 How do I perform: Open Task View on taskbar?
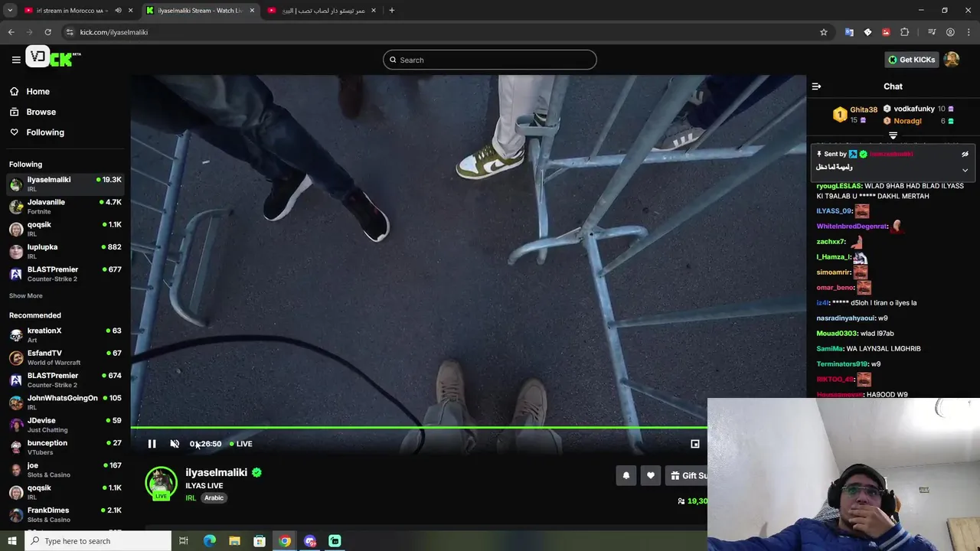[x=184, y=541]
